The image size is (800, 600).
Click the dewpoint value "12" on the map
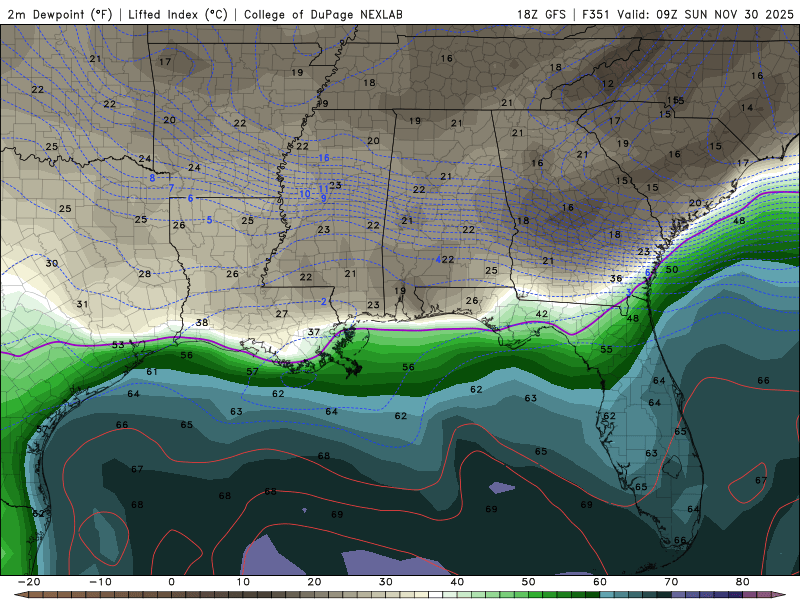(x=608, y=84)
